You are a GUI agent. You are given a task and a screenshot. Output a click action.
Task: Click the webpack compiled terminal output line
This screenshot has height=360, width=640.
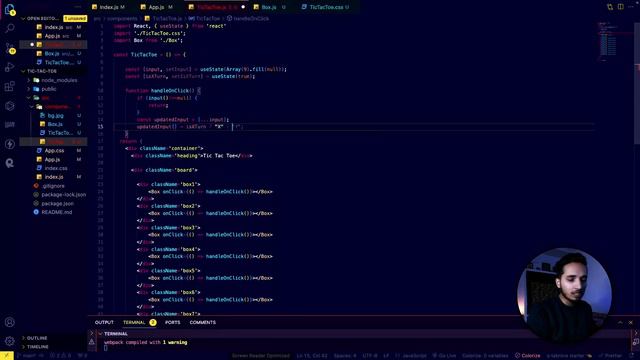146,342
